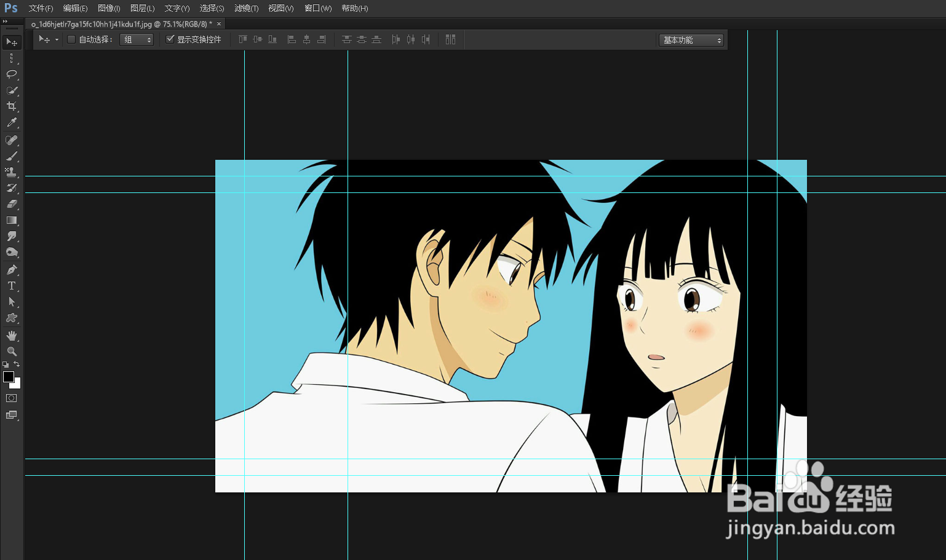Select the Brush tool

[x=12, y=156]
